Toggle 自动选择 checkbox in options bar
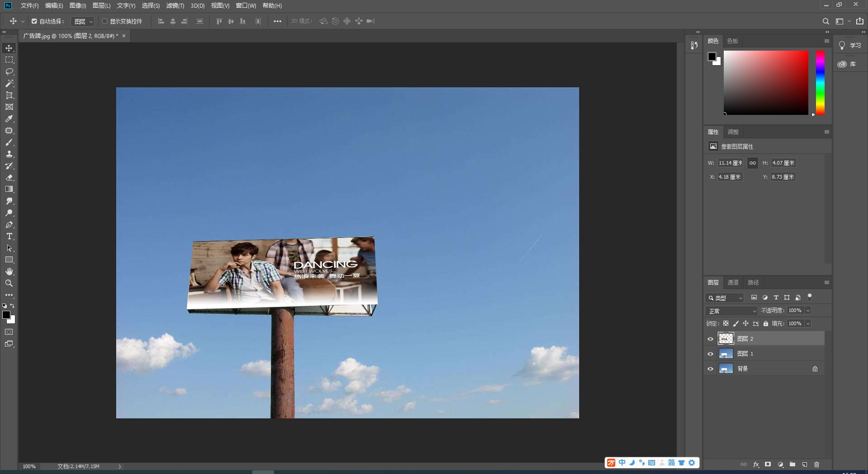The width and height of the screenshot is (868, 474). click(34, 21)
